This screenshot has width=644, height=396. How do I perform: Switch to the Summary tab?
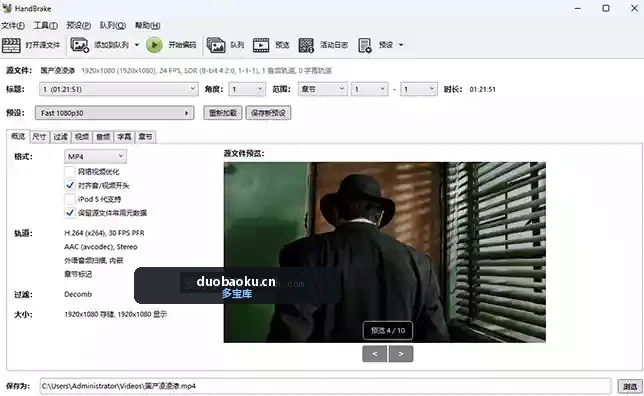pos(18,136)
